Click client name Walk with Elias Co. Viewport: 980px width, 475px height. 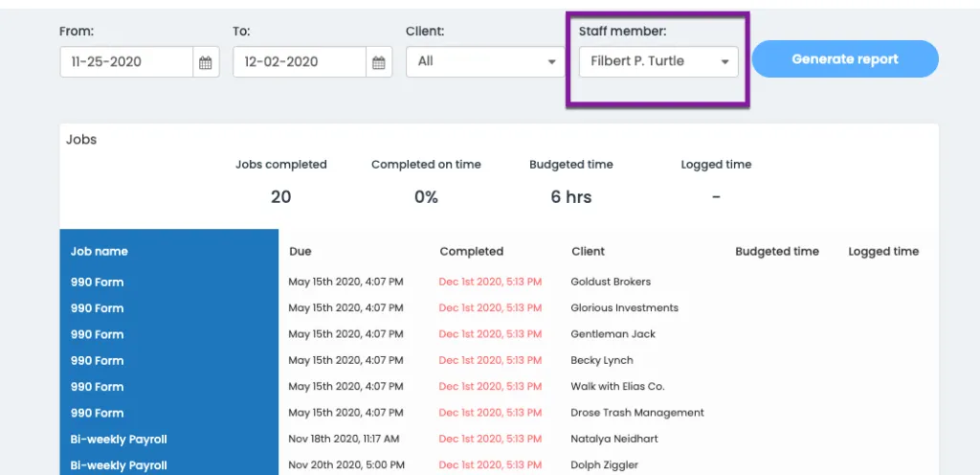(617, 387)
